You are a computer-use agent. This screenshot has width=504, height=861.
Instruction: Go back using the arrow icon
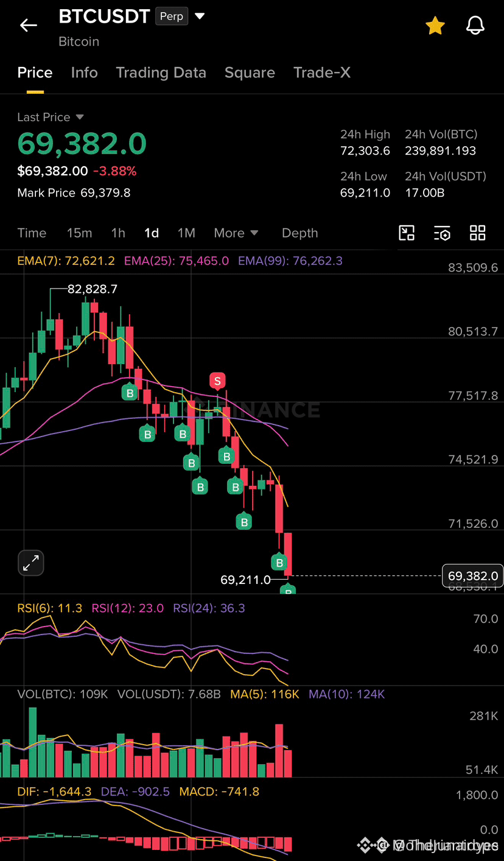point(29,25)
